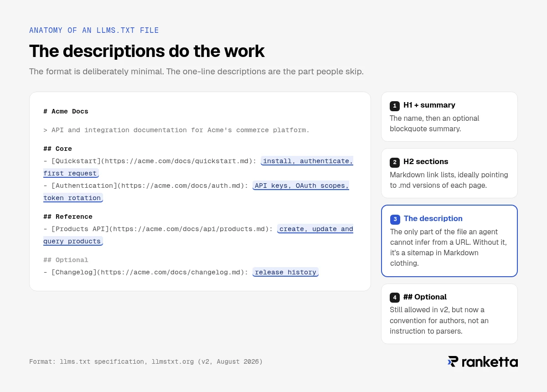
Task: Select 'The description' card title
Action: [433, 219]
